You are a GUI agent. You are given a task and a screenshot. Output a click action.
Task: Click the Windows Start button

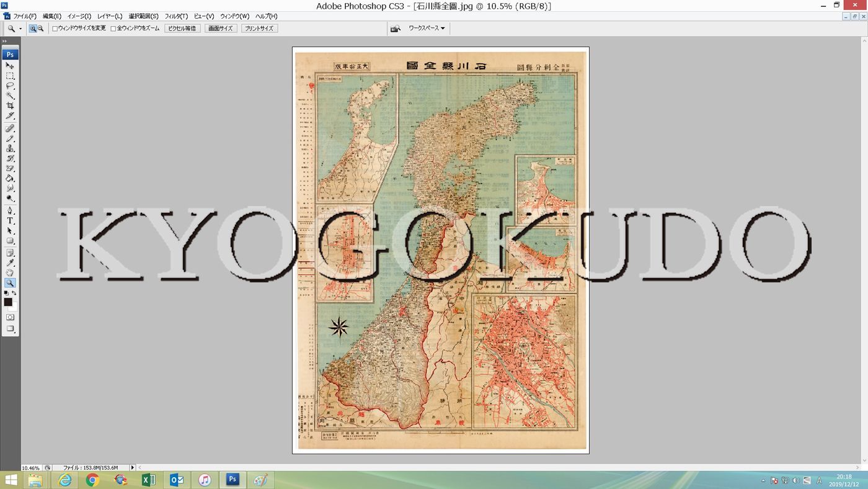click(x=11, y=480)
